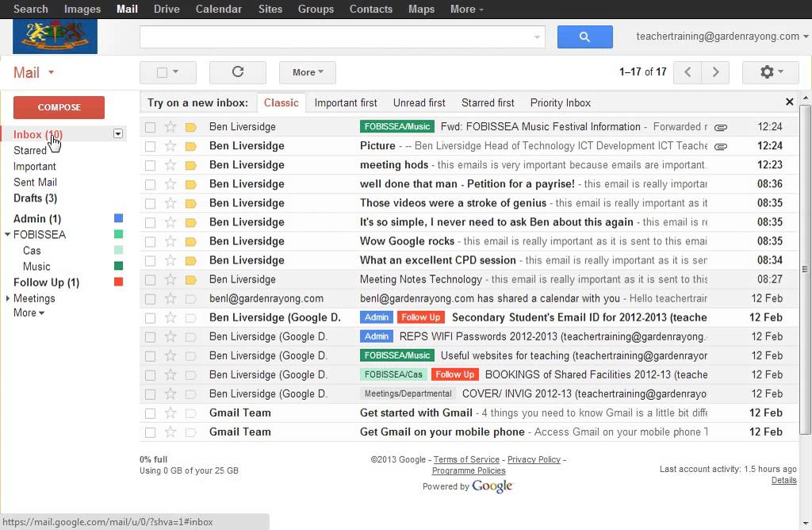This screenshot has height=530, width=812.
Task: Select checkbox for 'Secondary Student's Email ID' email
Action: (x=150, y=318)
